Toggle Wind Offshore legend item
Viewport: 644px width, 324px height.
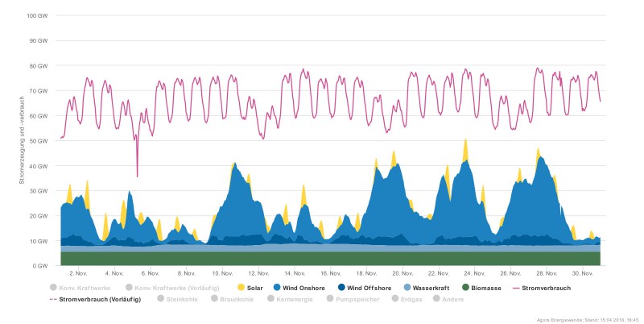(x=367, y=287)
